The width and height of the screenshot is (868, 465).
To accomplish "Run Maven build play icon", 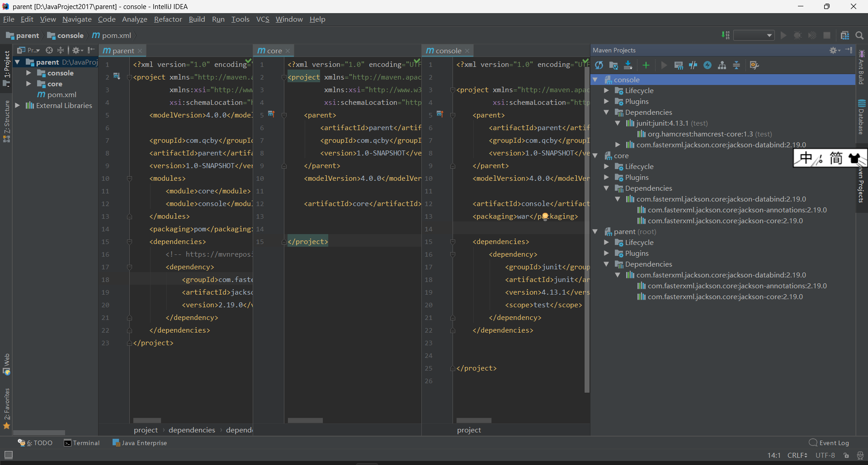I will (664, 66).
